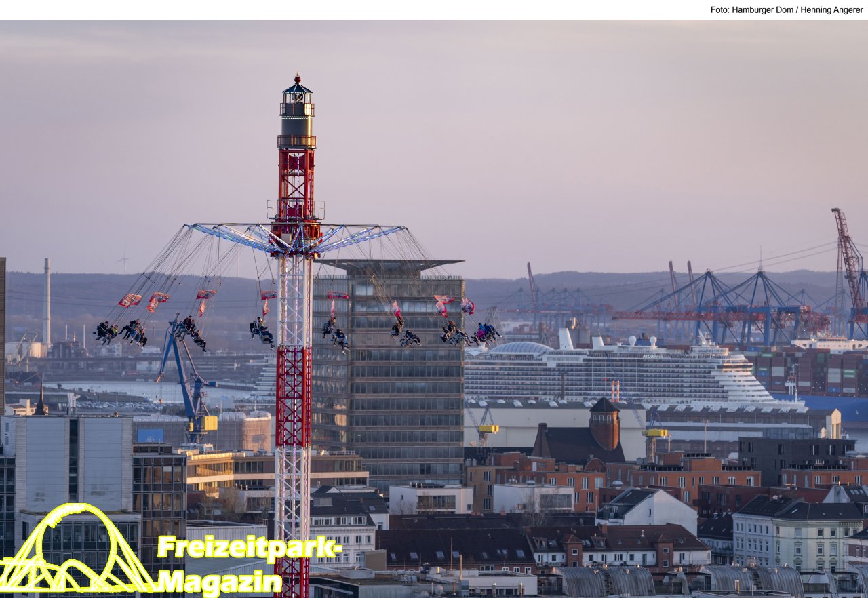Click the tall chimney on the left

pos(46,300)
